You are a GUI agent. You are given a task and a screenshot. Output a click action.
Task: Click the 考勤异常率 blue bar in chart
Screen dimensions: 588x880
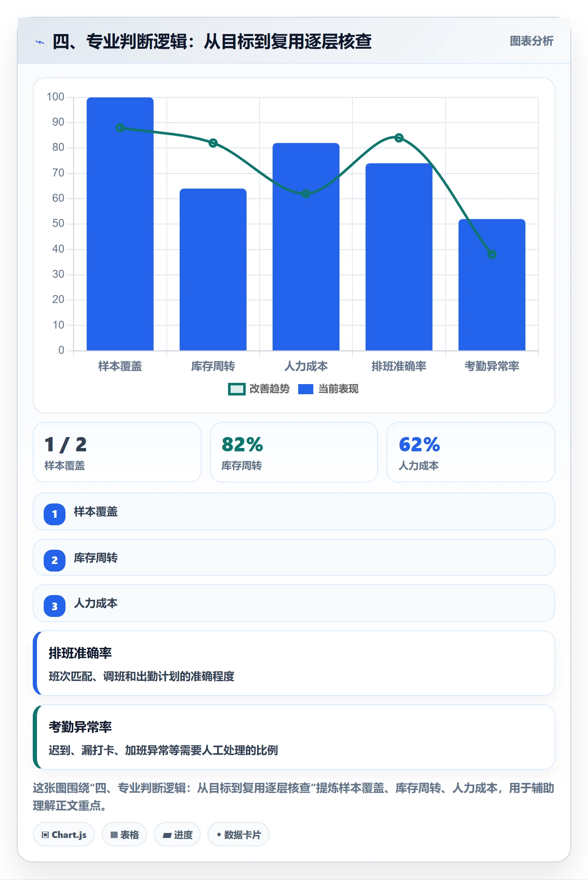tap(492, 285)
